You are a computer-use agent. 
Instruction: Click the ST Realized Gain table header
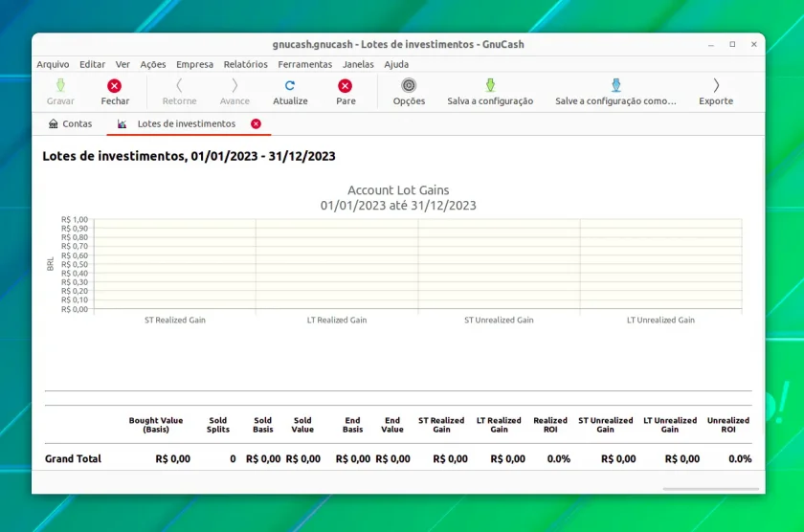point(441,425)
